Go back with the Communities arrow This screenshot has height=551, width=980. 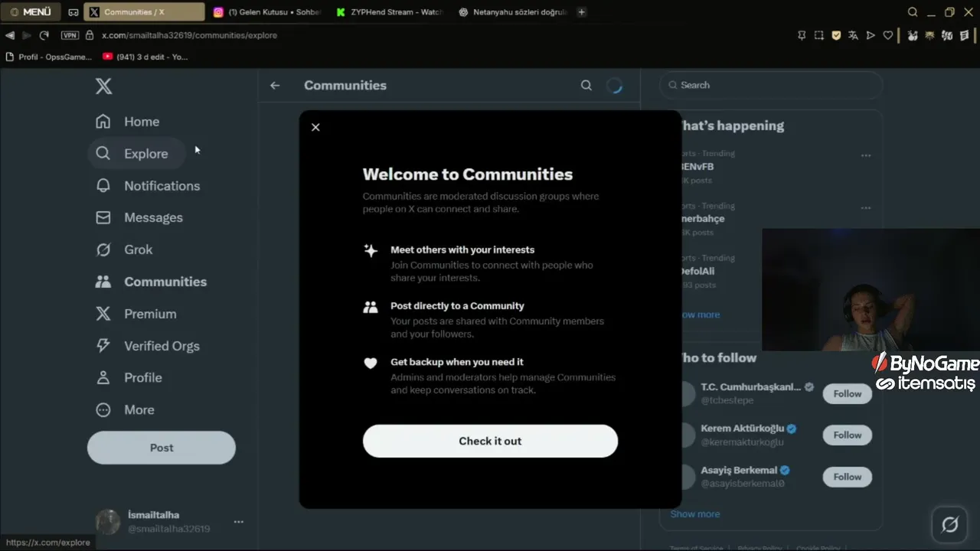[x=275, y=86]
